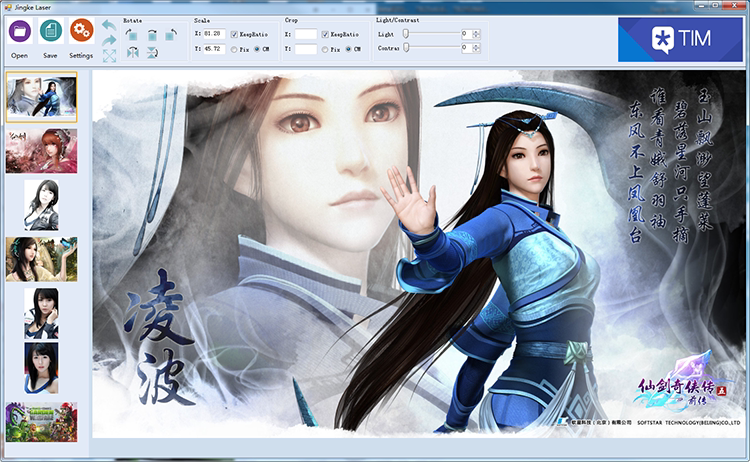Screen dimensions: 750x462
Task: Click the Light slider handle
Action: coord(406,33)
